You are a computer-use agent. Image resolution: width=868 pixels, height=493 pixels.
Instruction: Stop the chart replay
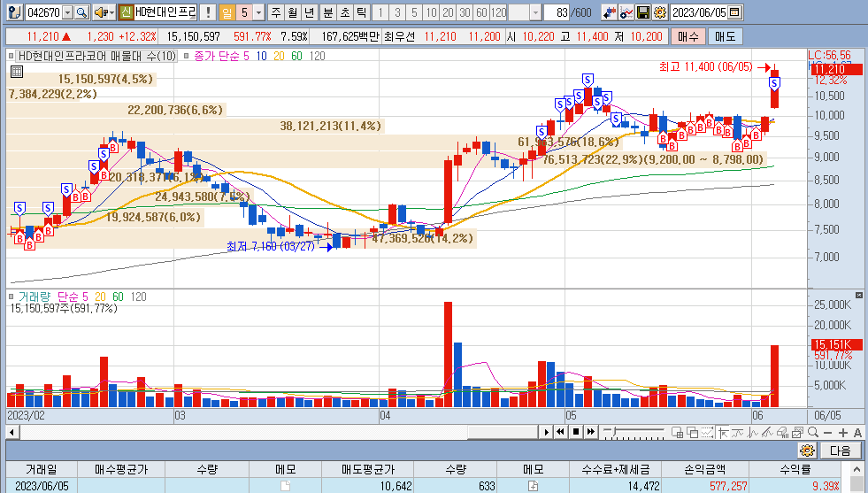(576, 432)
